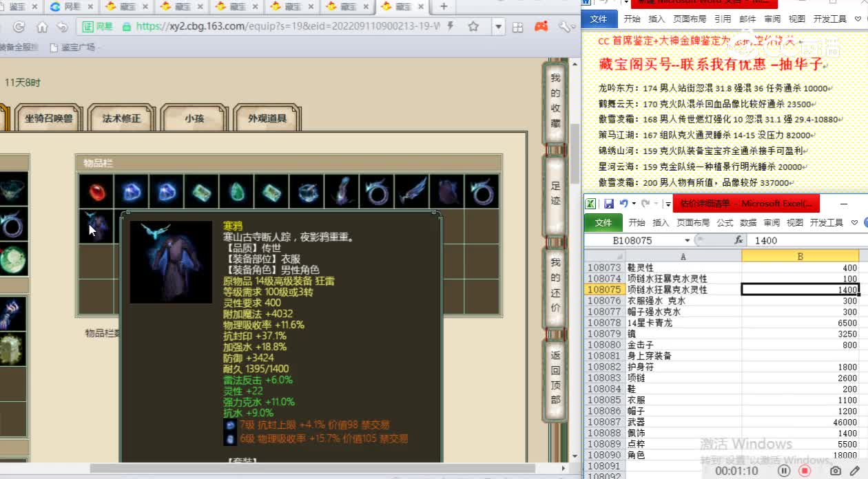Open the address bar history dropdown arrow
The width and height of the screenshot is (868, 479).
point(499,28)
